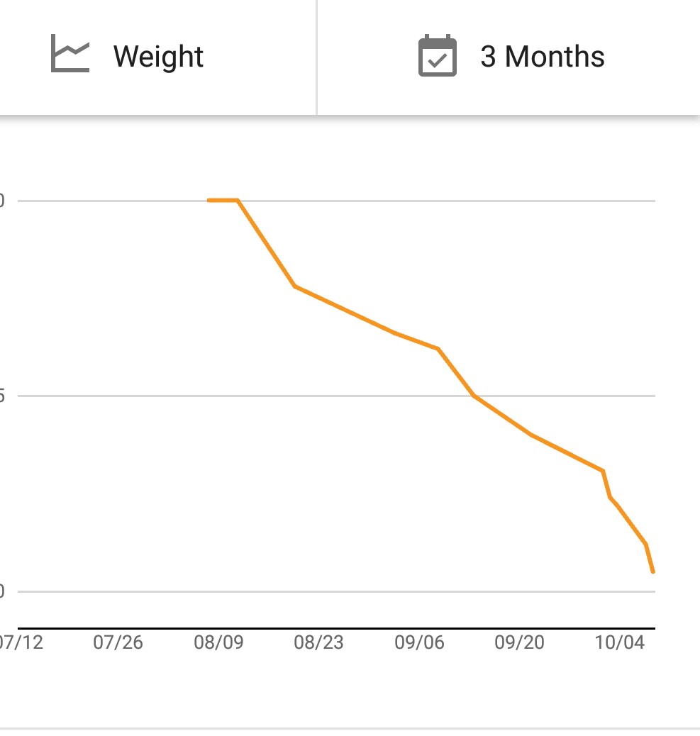
Task: Open the 3 Months range selector
Action: point(542,57)
